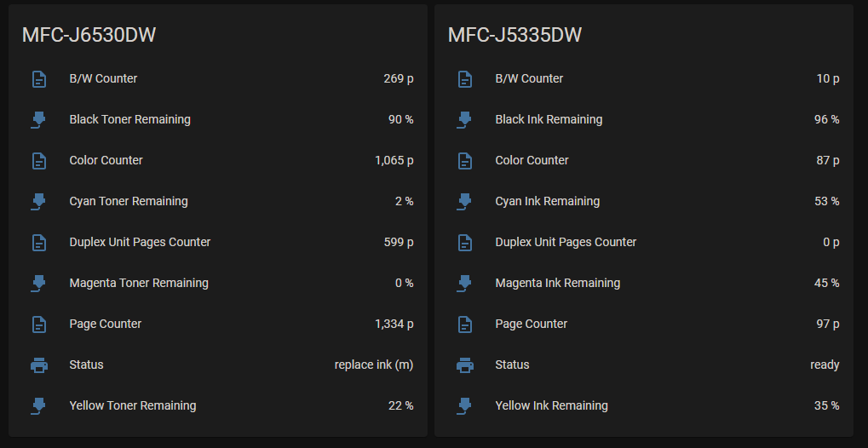Screen dimensions: 868x448
Task: Select the Cyan Ink Remaining label
Action: coord(548,201)
